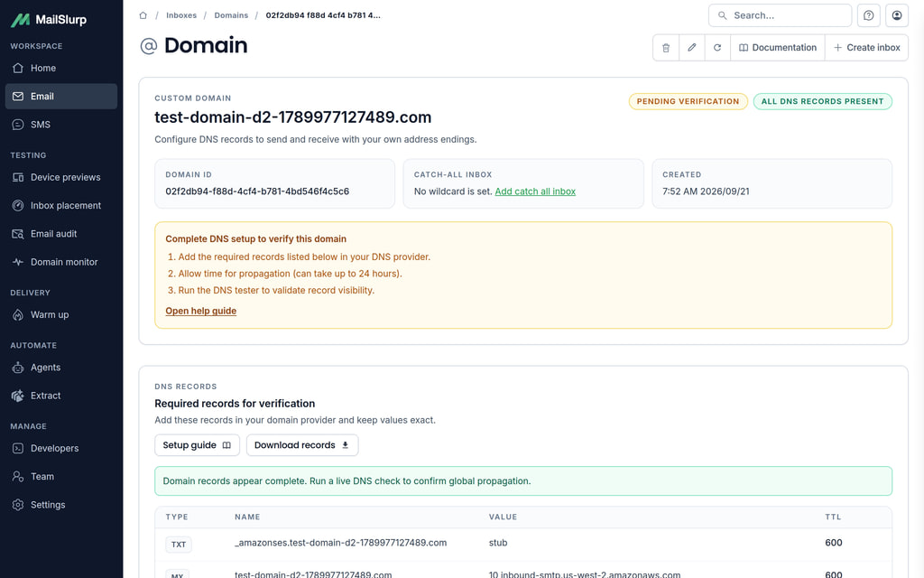The height and width of the screenshot is (578, 924).
Task: Click the MailSlurp logo
Action: (x=49, y=20)
